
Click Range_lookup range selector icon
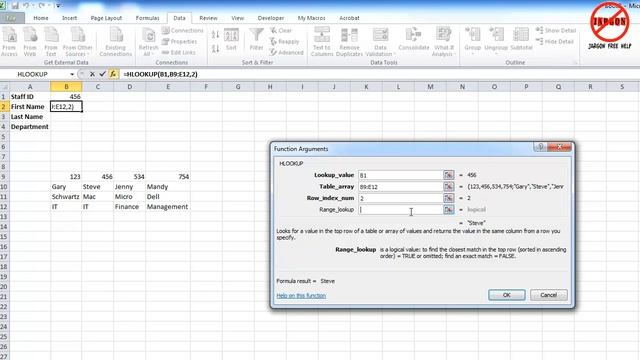(449, 209)
